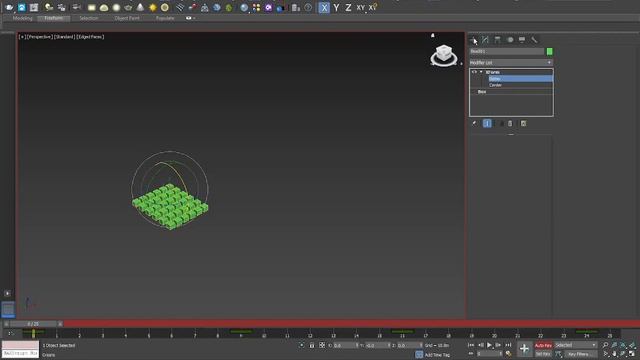Viewport: 640px width, 360px height.
Task: Open the Selected key filter dropdown
Action: [575, 345]
